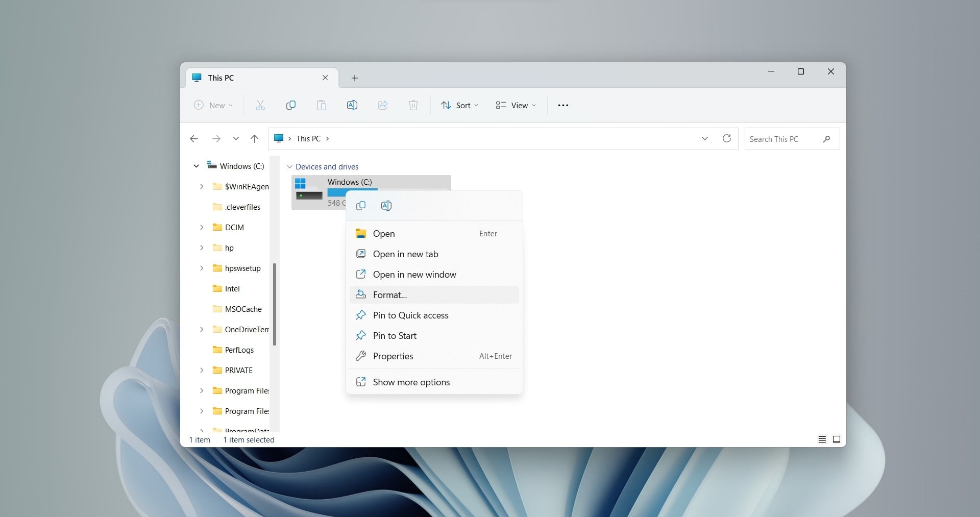Switch to details view in status bar
This screenshot has height=517, width=980.
[x=822, y=439]
